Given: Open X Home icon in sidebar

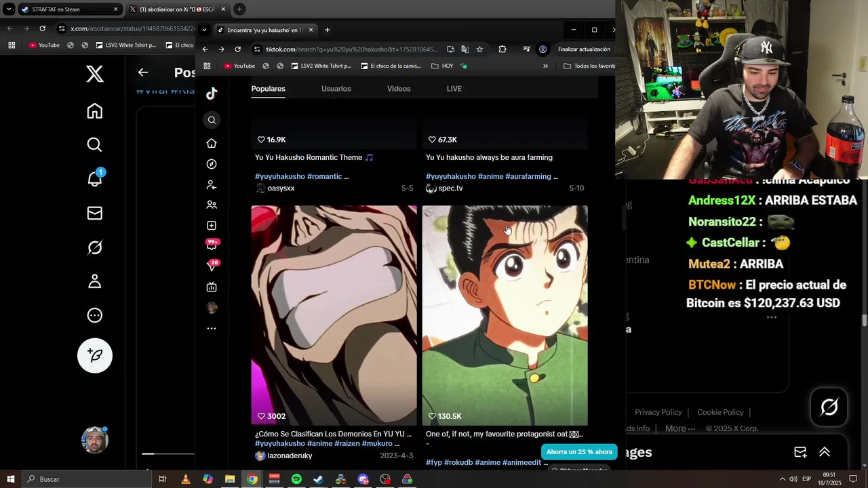Looking at the screenshot, I should [x=95, y=111].
